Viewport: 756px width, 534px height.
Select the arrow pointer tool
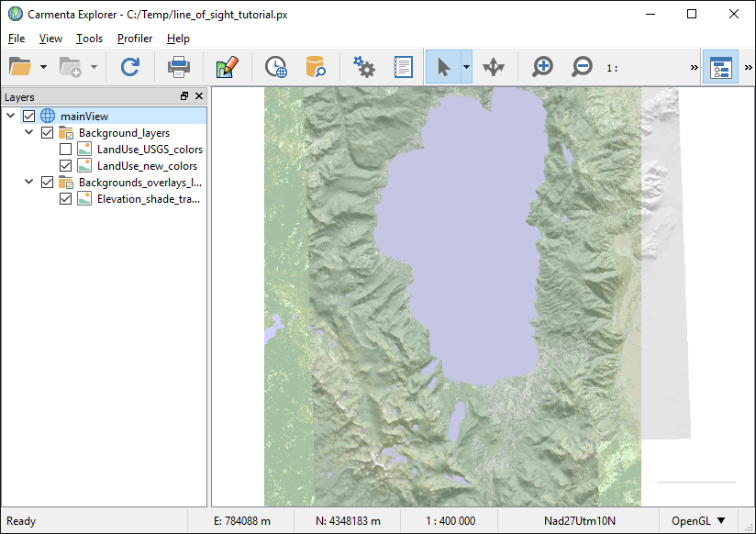tap(443, 67)
